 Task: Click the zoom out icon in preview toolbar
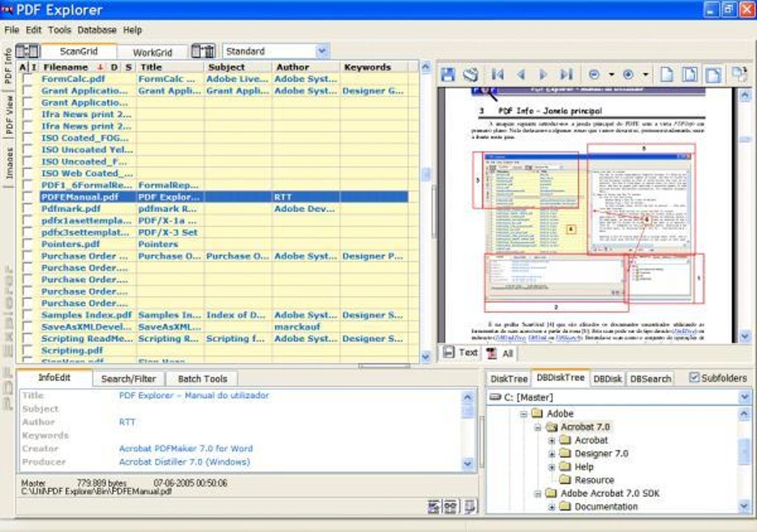tap(594, 74)
